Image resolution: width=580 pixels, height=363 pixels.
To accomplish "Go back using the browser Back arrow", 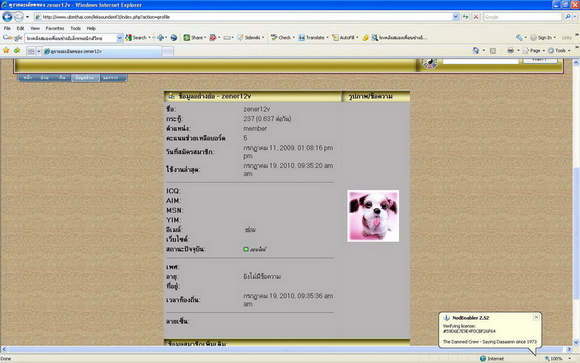I will click(x=7, y=17).
